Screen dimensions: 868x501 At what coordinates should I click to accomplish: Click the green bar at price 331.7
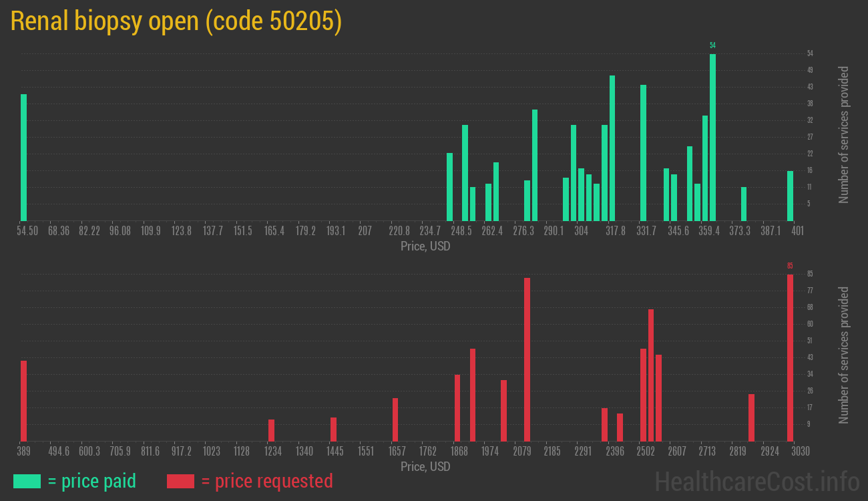643,152
